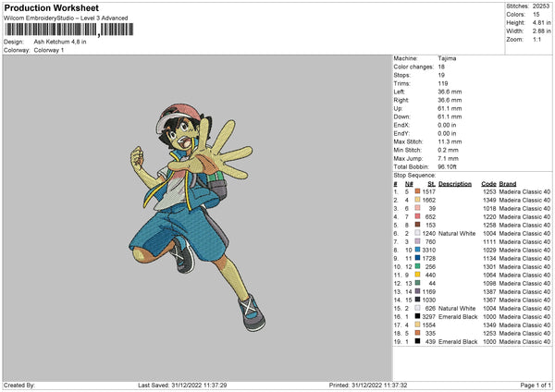The height and width of the screenshot is (392, 555).
Task: Select the design name Ash Ketchum 4,8 in
Action: tap(60, 42)
